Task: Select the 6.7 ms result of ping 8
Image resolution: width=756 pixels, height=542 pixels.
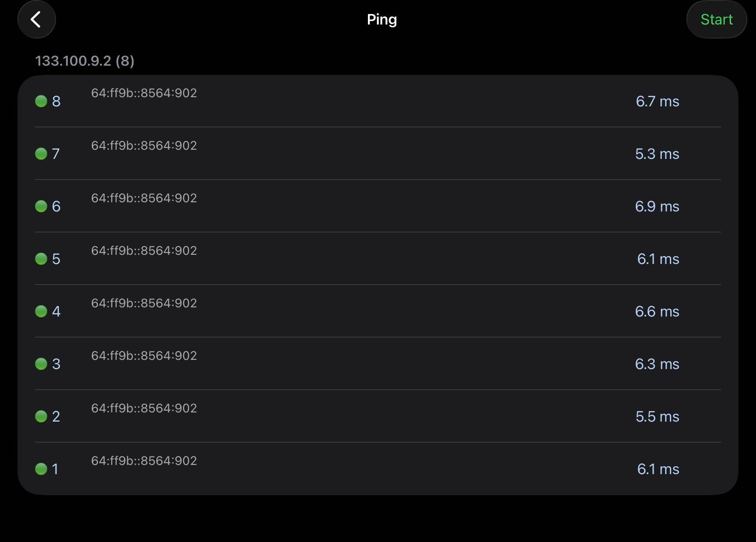Action: click(657, 102)
